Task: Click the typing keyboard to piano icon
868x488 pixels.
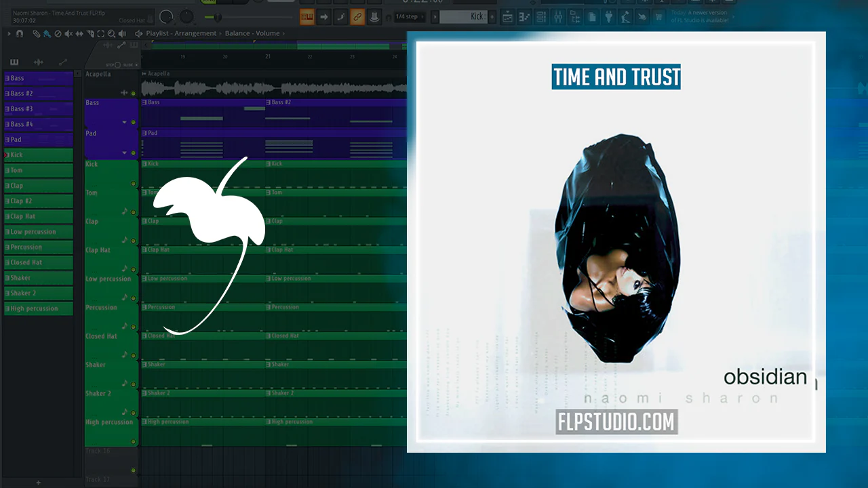Action: [307, 17]
